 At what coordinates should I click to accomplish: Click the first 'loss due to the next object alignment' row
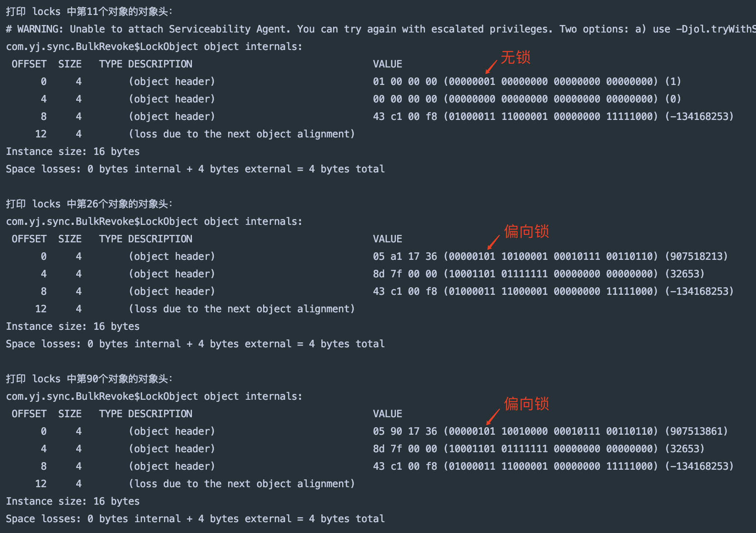click(241, 134)
